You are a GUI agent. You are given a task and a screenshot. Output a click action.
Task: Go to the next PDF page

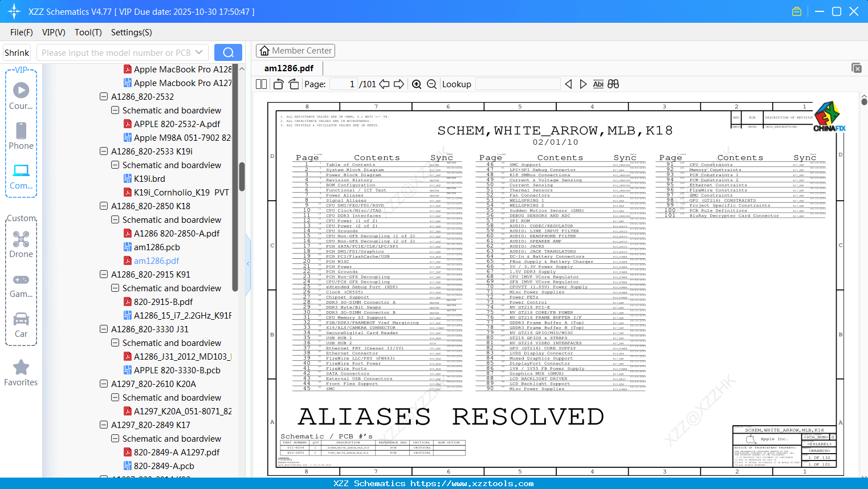[399, 84]
